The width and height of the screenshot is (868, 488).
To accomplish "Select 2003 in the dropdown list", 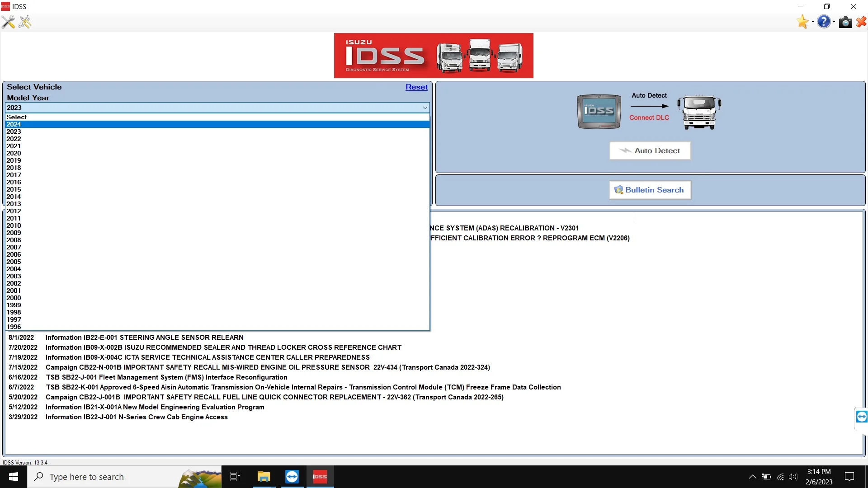I will point(217,276).
